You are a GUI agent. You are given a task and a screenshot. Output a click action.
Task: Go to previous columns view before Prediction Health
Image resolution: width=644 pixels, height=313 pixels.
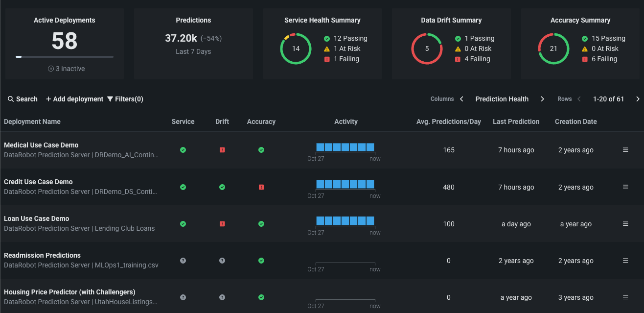coord(461,99)
